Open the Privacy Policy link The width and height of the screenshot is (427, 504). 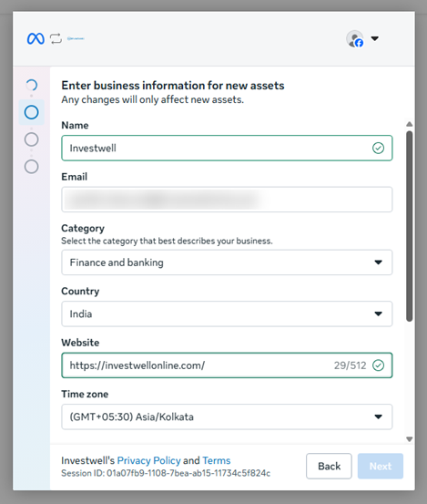[149, 460]
